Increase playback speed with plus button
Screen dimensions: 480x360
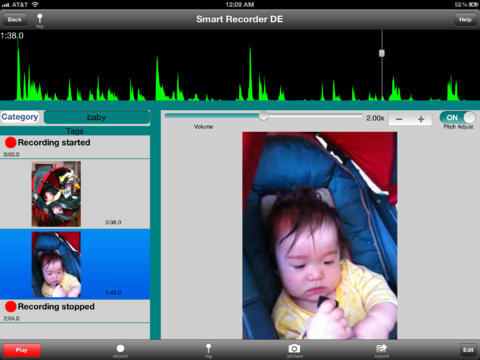coord(421,119)
